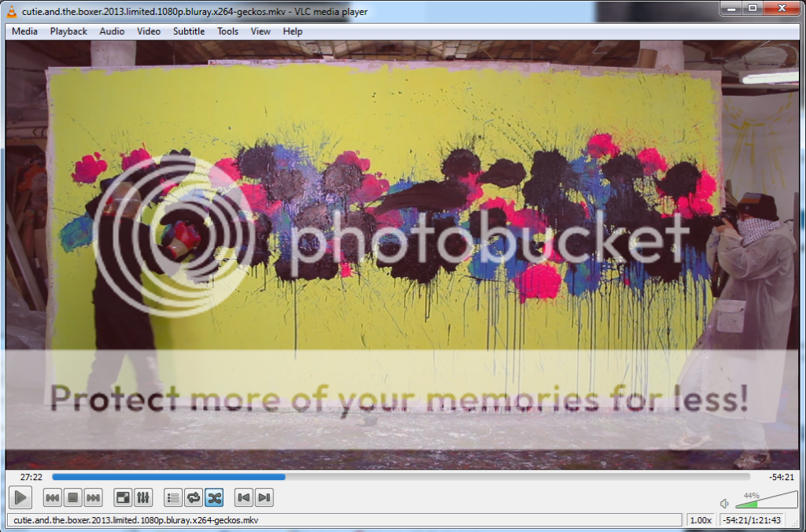Mute audio with speaker icon

coord(724,503)
